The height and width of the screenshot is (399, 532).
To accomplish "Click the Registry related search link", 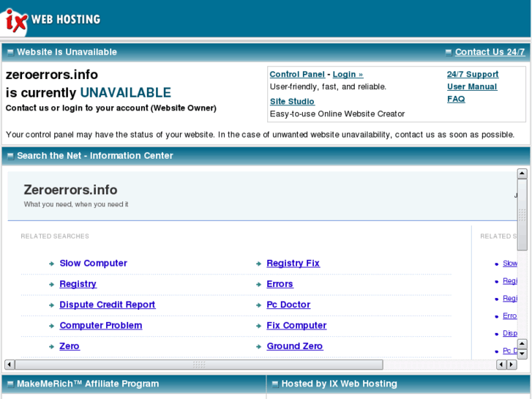I will pos(78,284).
